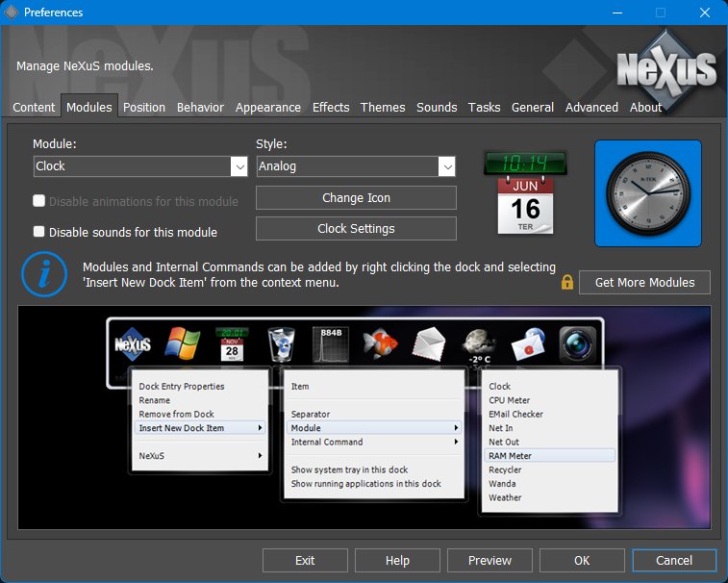Select Recycler in module list
The image size is (728, 583).
[550, 469]
